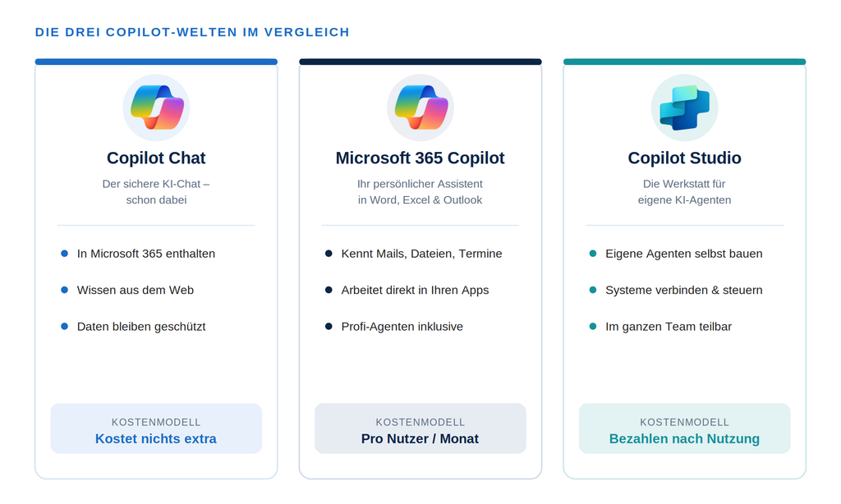The image size is (841, 504).
Task: Select the teal bullet beside 'Eigene Agenten selbst bauen'
Action: click(x=593, y=254)
